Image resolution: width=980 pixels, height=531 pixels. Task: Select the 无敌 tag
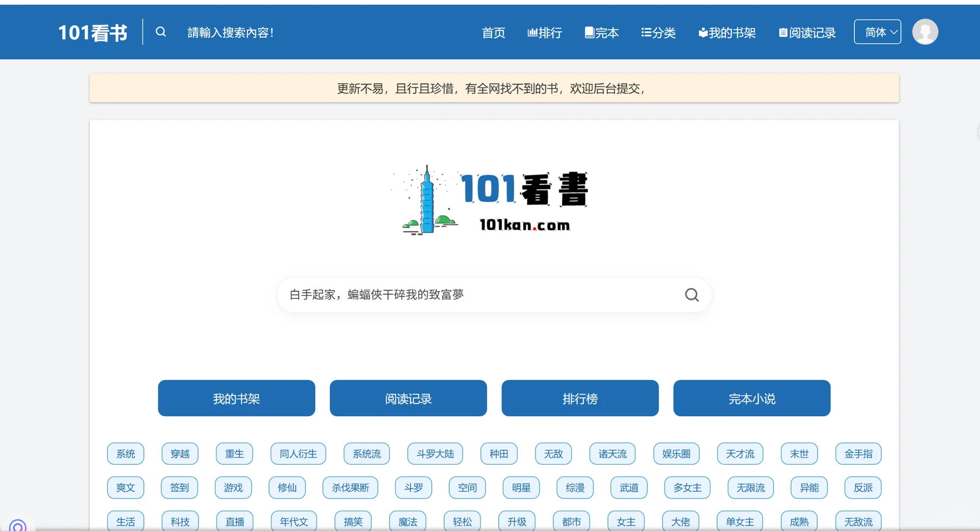pos(553,454)
